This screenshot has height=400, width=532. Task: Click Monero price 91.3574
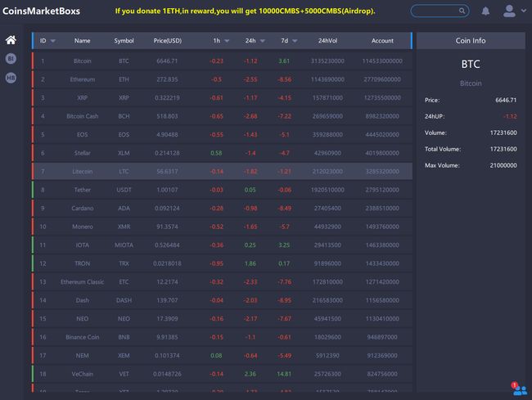(167, 227)
